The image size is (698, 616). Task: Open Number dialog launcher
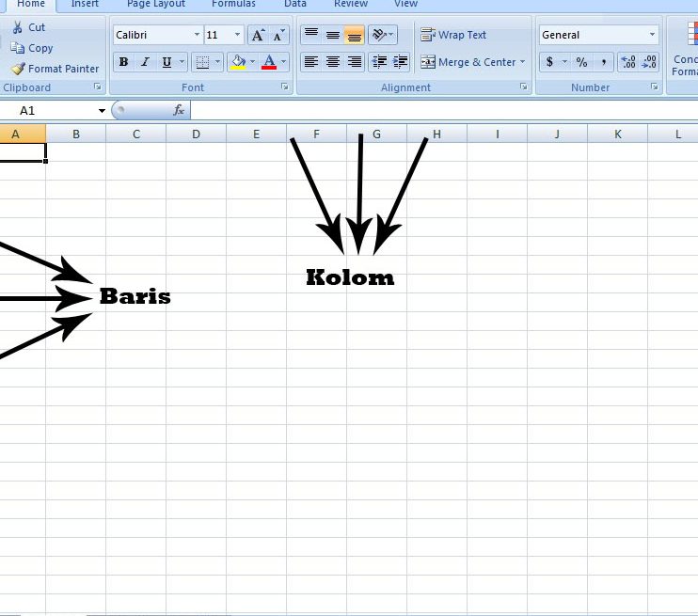click(655, 87)
